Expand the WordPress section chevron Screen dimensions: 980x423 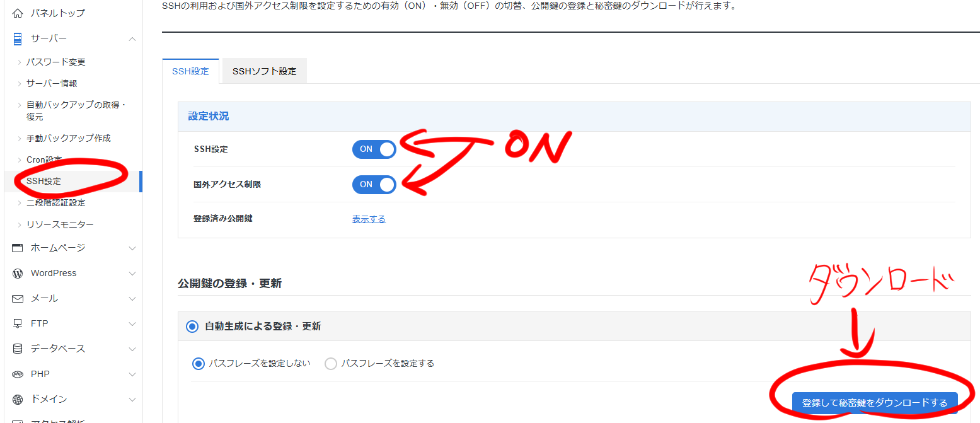tap(132, 274)
